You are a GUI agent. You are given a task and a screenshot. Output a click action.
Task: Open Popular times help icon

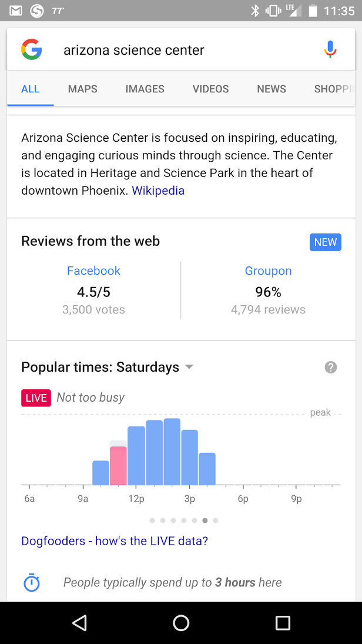click(331, 368)
